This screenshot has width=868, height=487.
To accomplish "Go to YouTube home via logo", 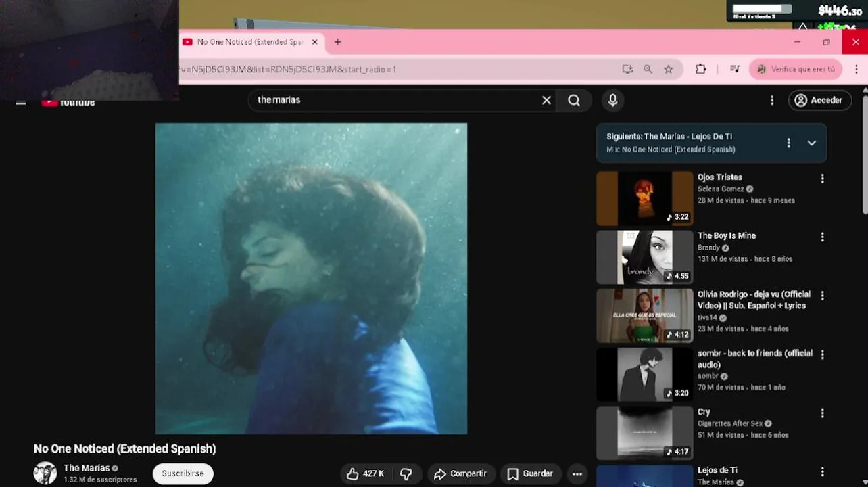I will (x=68, y=103).
